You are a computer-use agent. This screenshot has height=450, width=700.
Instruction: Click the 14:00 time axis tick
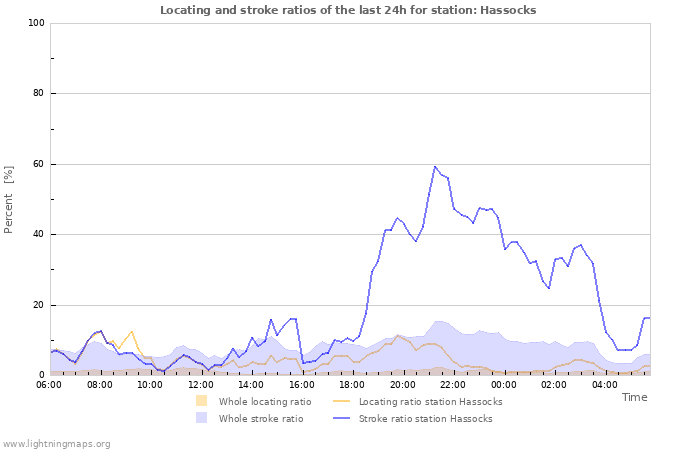click(251, 384)
